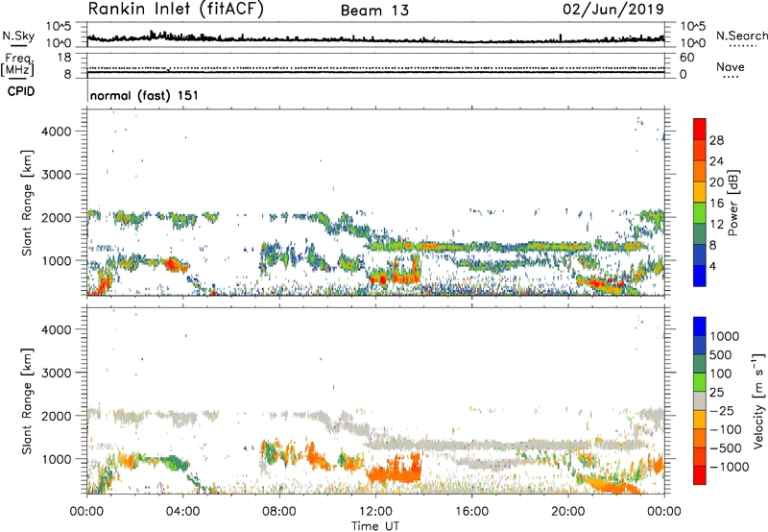
Task: Click the solid frequency line in frequency panel
Action: point(375,72)
